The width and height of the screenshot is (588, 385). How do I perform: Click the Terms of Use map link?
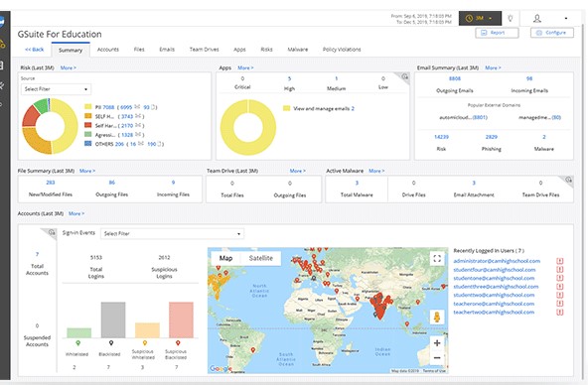tap(434, 371)
